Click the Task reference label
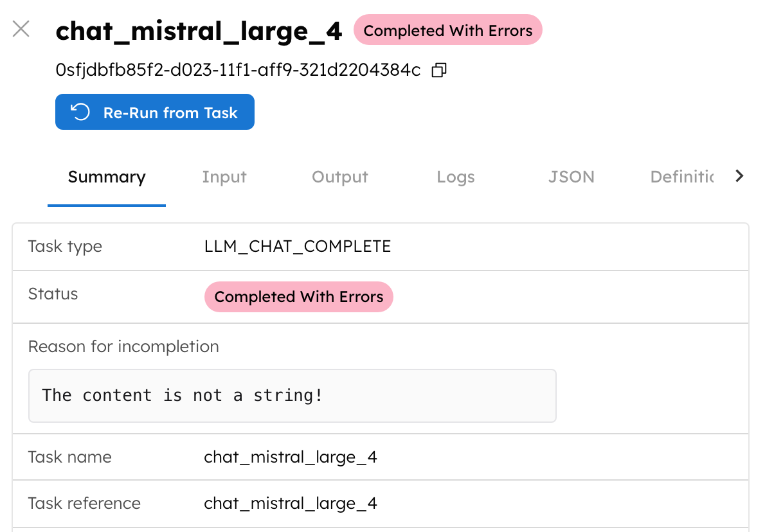Image resolution: width=765 pixels, height=532 pixels. tap(84, 503)
